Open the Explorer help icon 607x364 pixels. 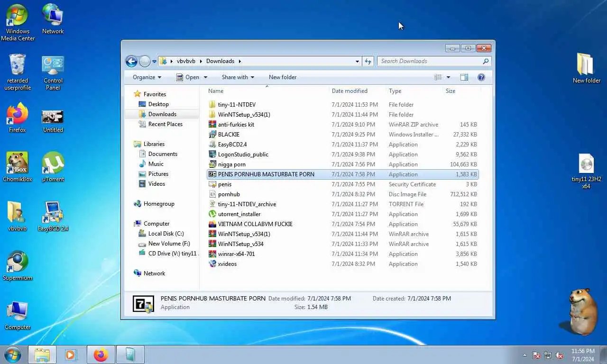(x=481, y=77)
